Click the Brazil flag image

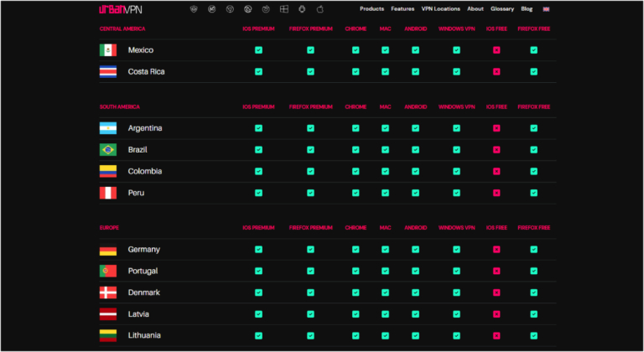108,150
